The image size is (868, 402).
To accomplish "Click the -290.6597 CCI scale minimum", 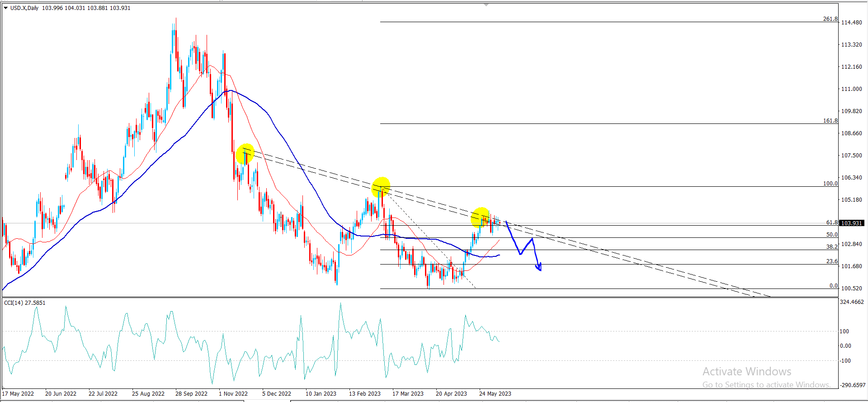I will click(x=853, y=385).
